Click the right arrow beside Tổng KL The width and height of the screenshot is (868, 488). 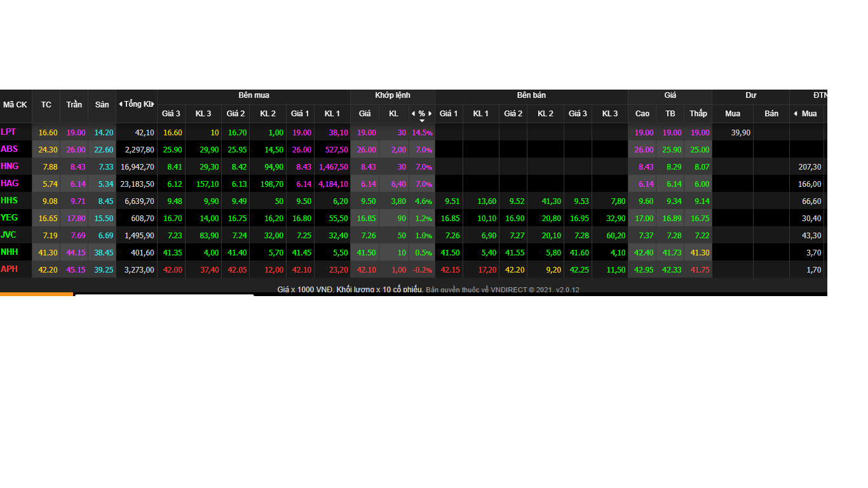153,104
